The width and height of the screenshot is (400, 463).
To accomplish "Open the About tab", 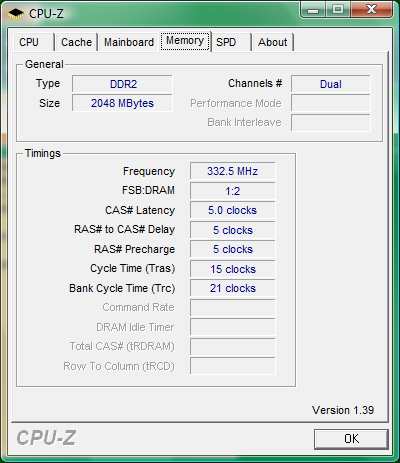I will 273,42.
